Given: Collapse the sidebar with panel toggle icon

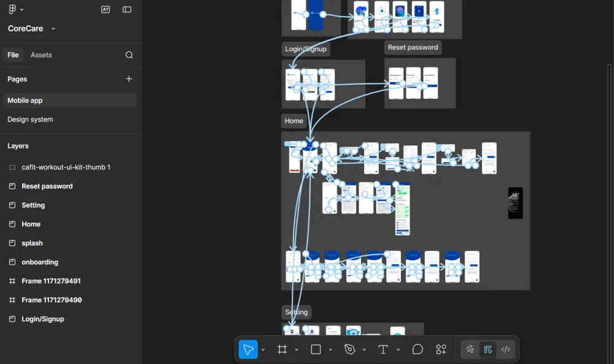Looking at the screenshot, I should tap(127, 9).
